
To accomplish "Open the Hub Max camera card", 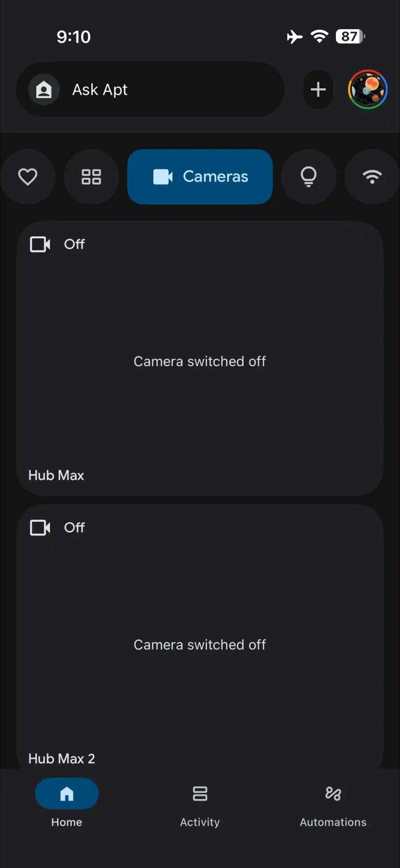I will pos(200,361).
